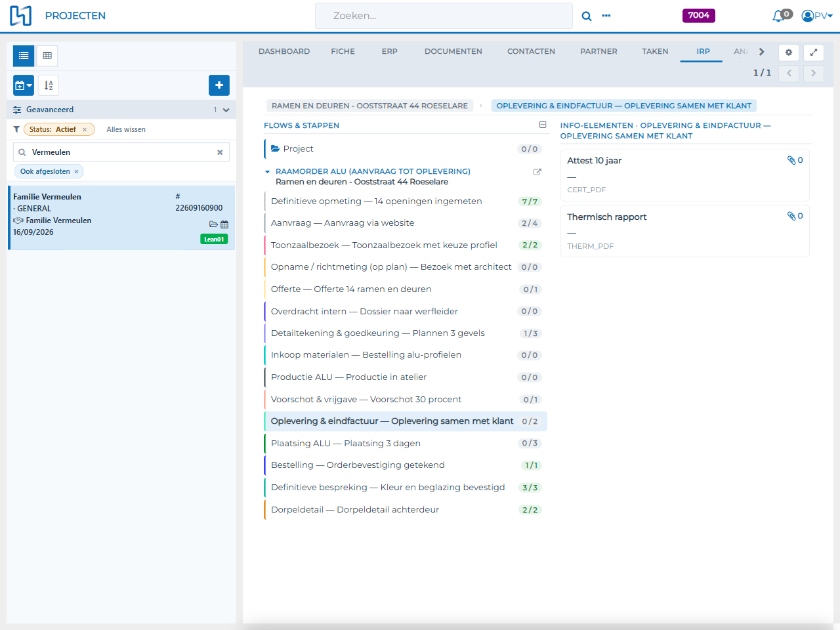Click the Lean01 green badge
This screenshot has width=840, height=630.
click(214, 240)
